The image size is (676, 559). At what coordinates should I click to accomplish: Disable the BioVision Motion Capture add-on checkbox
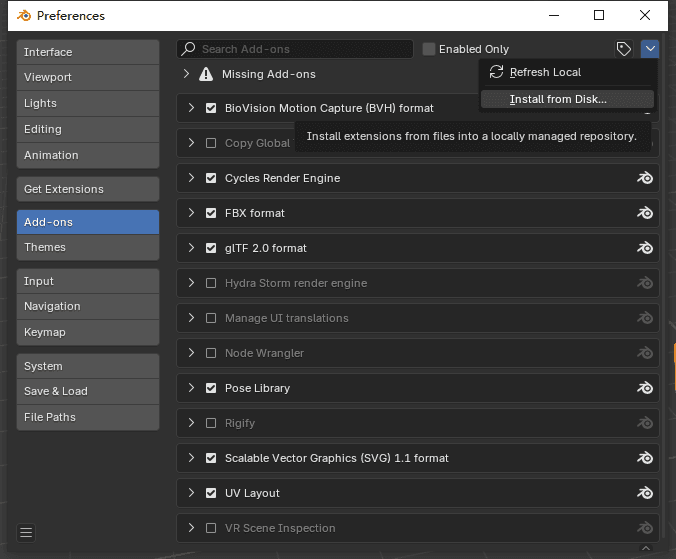point(211,108)
